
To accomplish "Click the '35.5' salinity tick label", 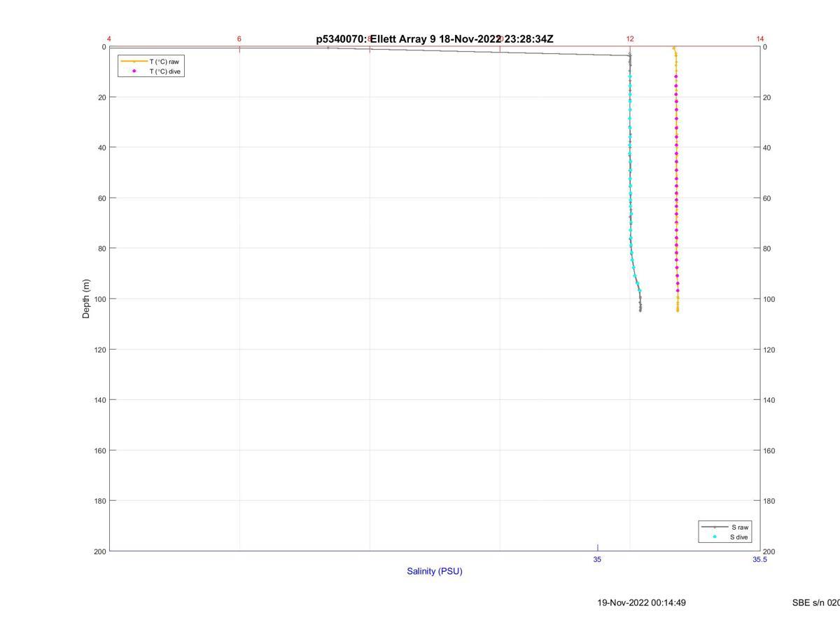I will (x=759, y=560).
